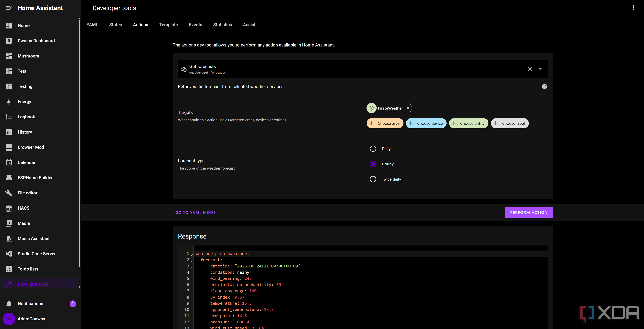Switch to the Assist tab
The height and width of the screenshot is (329, 644).
pos(249,25)
